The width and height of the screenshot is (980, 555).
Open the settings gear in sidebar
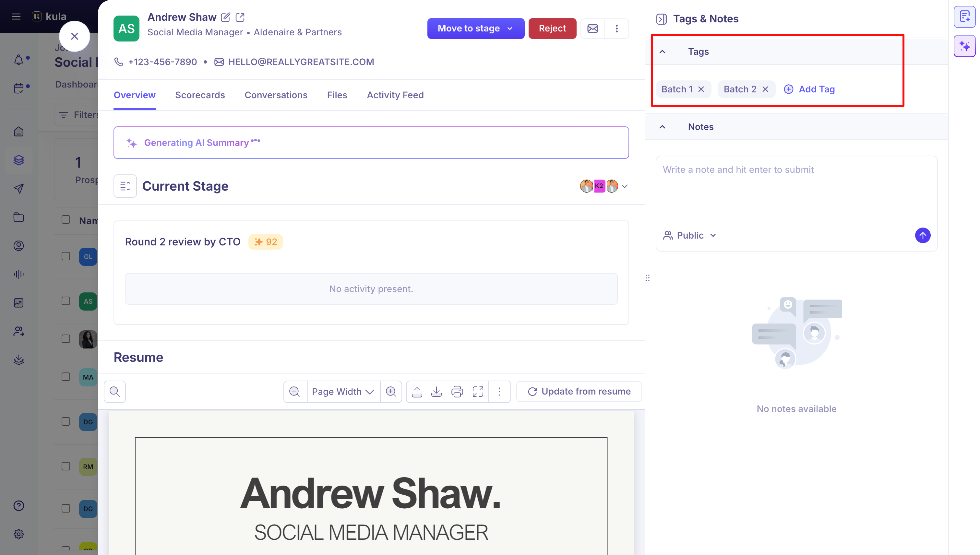(19, 534)
